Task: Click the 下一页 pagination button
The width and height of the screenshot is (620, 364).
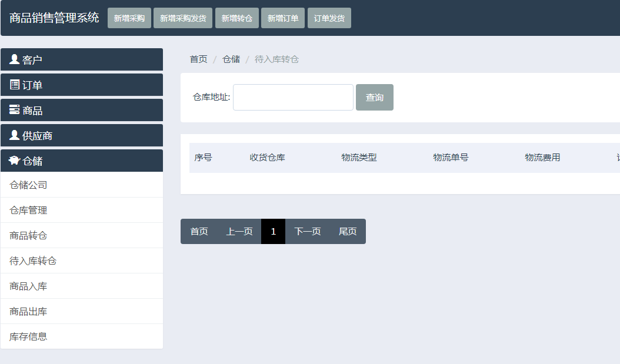Action: (308, 232)
